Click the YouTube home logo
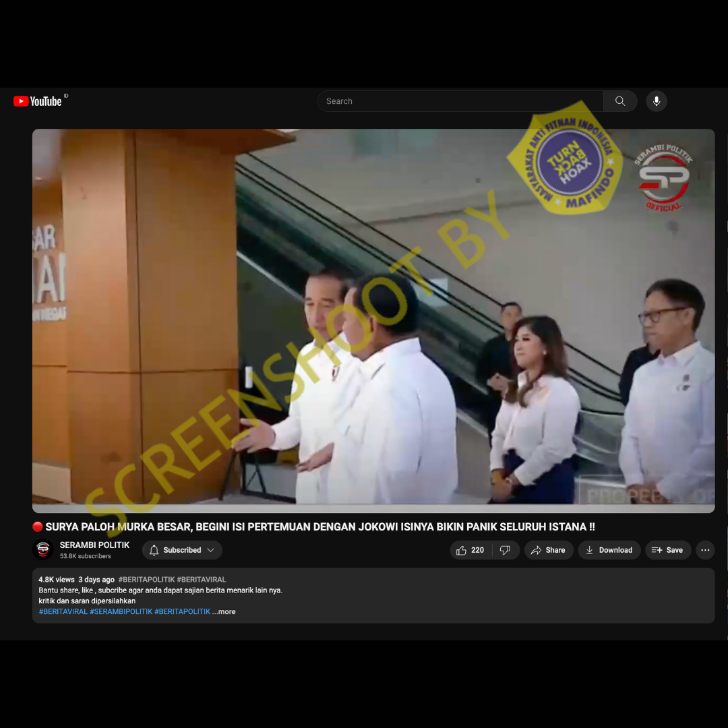Image resolution: width=728 pixels, height=728 pixels. (38, 101)
